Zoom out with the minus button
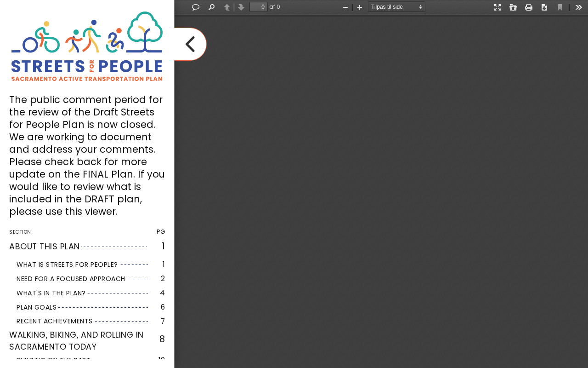Image resolution: width=588 pixels, height=368 pixels. point(345,7)
